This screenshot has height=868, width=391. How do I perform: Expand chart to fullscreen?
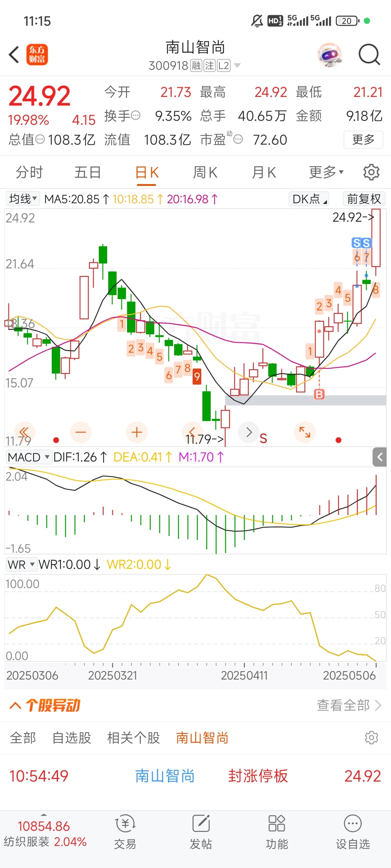click(305, 432)
